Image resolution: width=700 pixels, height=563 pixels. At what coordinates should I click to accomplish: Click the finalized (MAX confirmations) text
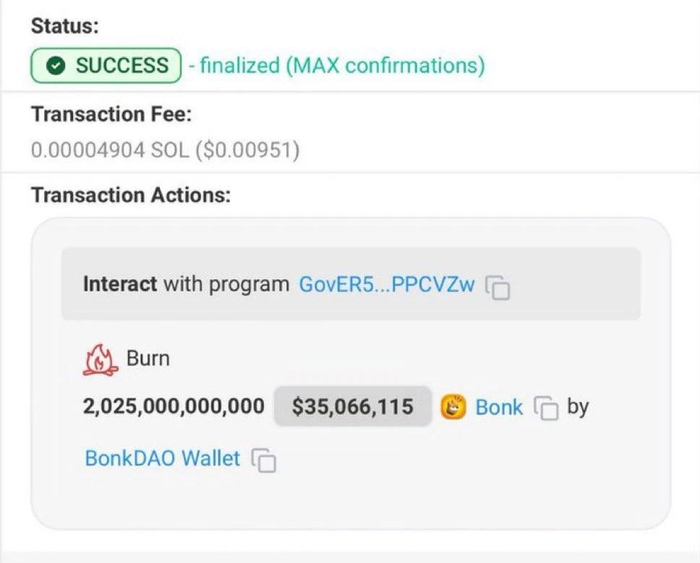pos(342,66)
